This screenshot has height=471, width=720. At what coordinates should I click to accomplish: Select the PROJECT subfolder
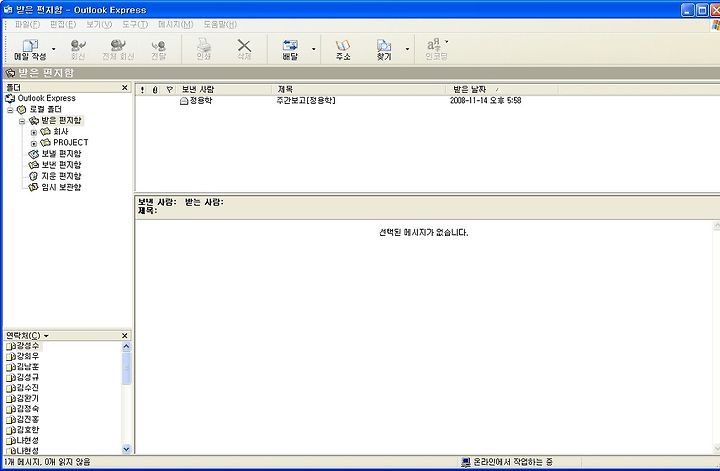(70, 142)
